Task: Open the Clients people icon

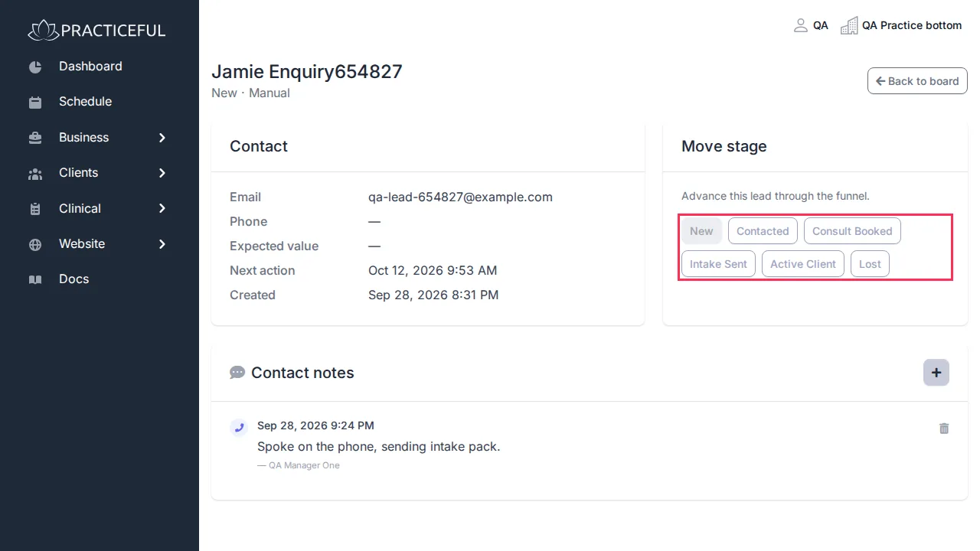Action: [x=35, y=173]
